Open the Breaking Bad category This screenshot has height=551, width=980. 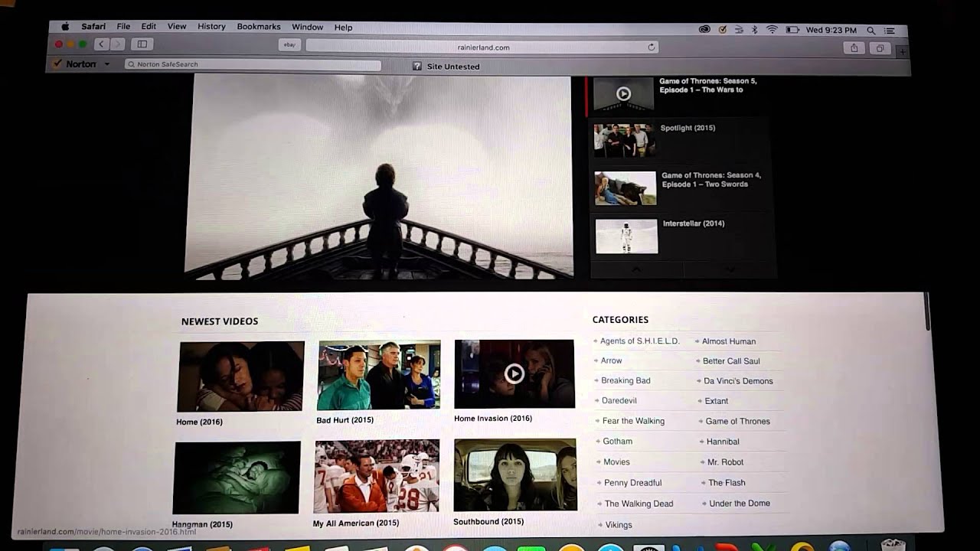(626, 380)
